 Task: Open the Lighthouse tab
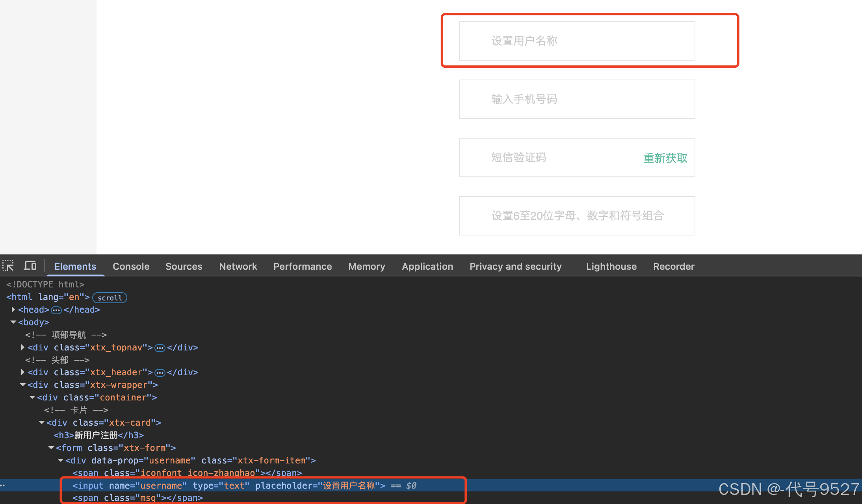click(x=611, y=267)
